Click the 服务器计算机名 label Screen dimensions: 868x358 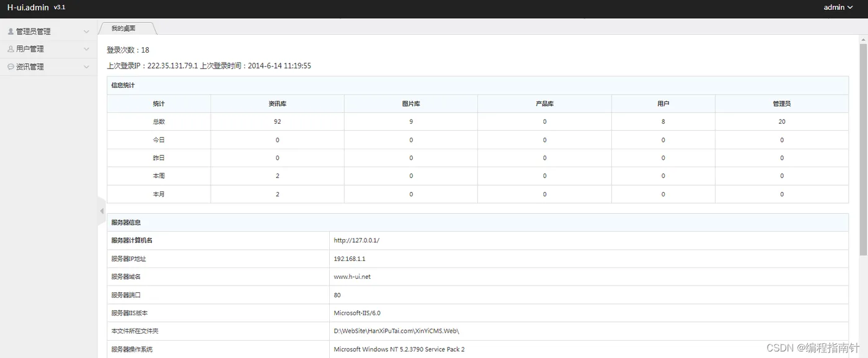(132, 240)
